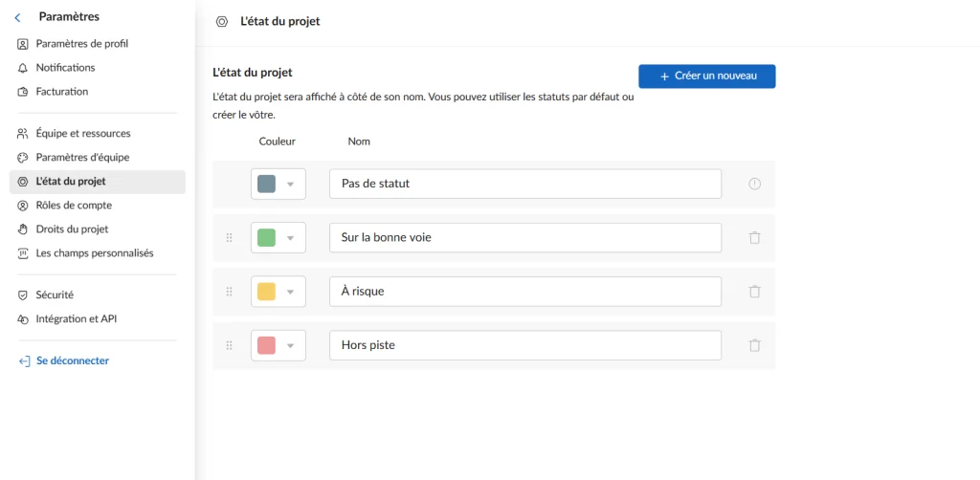This screenshot has width=980, height=480.
Task: Click the Sur la bonne voie name field
Action: [525, 238]
